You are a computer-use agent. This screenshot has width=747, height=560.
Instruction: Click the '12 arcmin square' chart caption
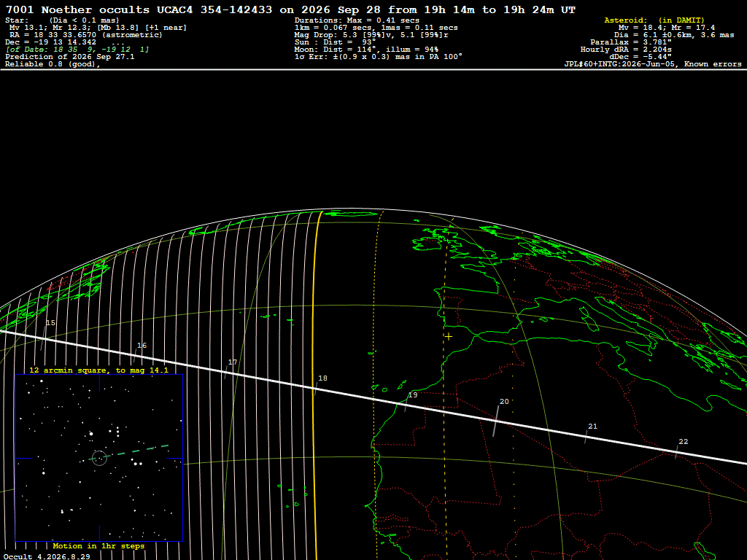click(x=98, y=370)
